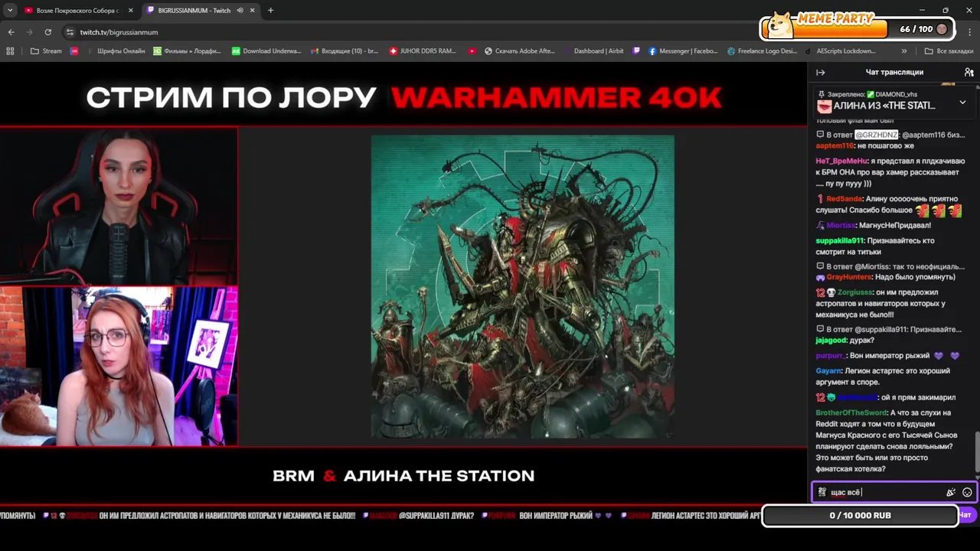Click username aaptem116 in chat
The height and width of the screenshot is (551, 980).
pos(835,145)
